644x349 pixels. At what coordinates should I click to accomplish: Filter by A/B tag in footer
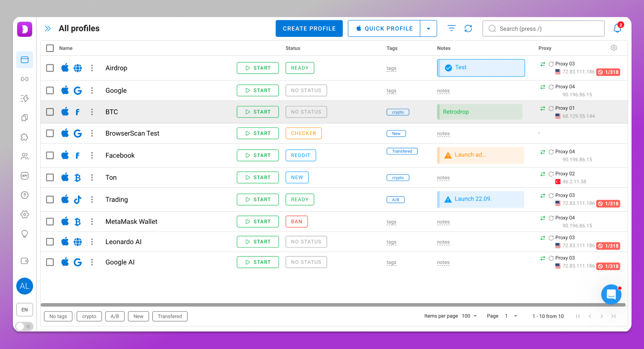(x=115, y=316)
